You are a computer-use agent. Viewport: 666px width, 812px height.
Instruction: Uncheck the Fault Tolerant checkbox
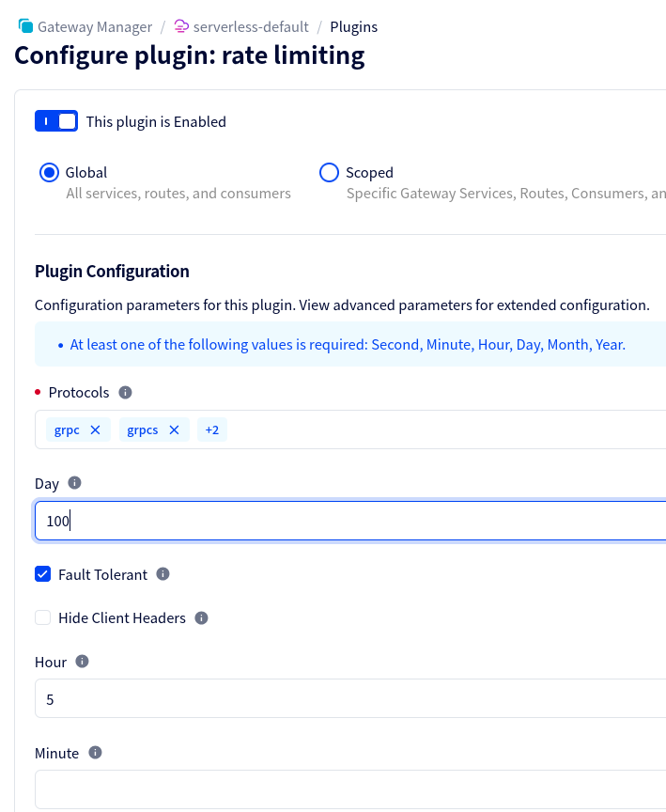[x=42, y=574]
